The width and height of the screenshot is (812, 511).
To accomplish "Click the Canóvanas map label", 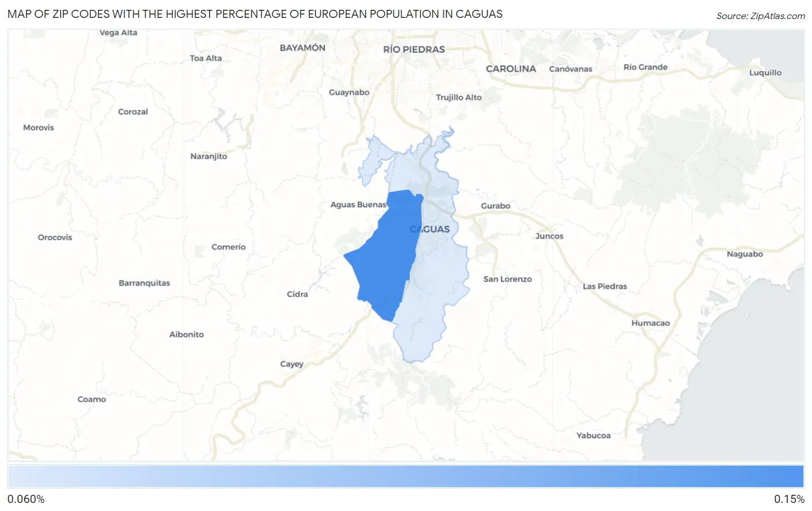I will [x=571, y=69].
